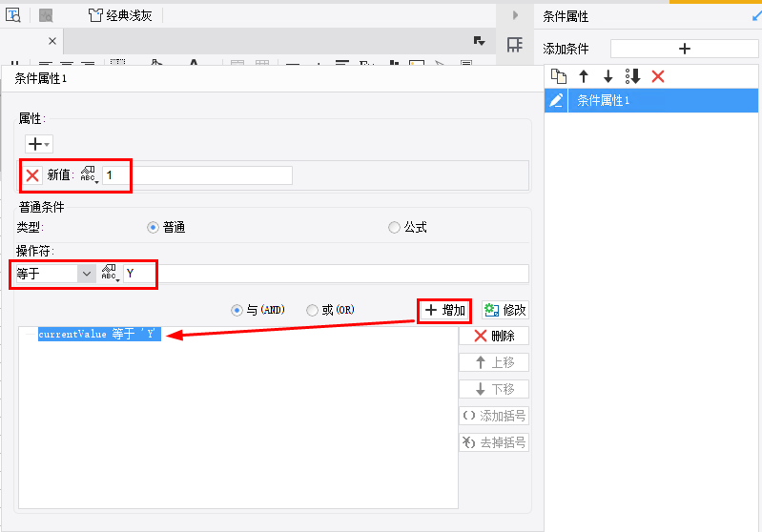Click the 添加括号 button
The width and height of the screenshot is (762, 532).
click(x=494, y=416)
